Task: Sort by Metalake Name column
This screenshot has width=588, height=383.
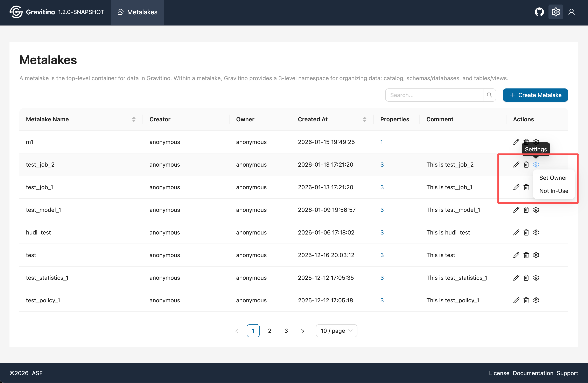Action: click(134, 120)
